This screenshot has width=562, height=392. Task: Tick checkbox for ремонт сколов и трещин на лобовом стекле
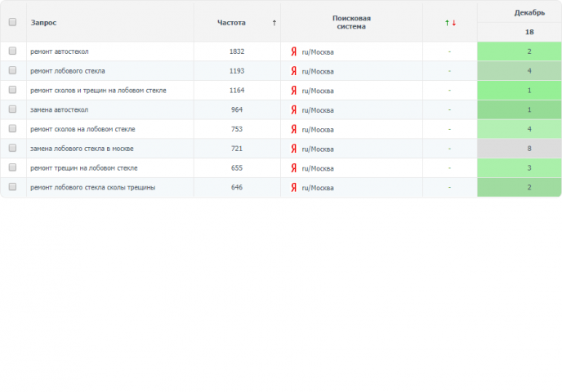12,90
